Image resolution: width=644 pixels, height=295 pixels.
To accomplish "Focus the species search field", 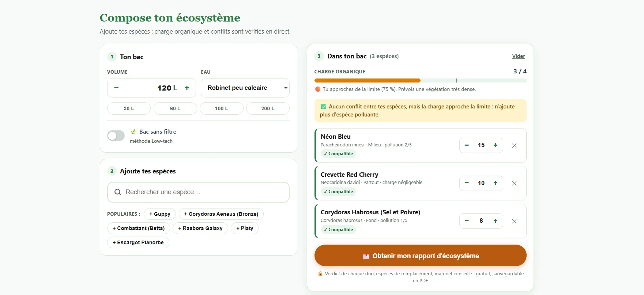I will tap(198, 192).
